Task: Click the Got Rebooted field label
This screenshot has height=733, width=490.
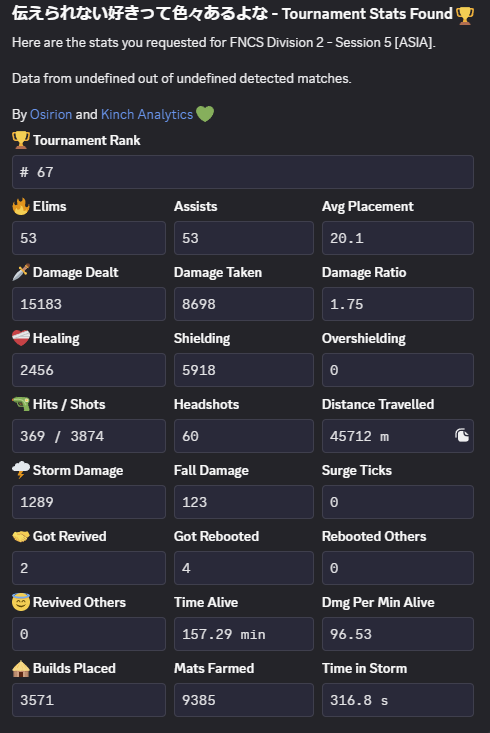Action: [216, 536]
